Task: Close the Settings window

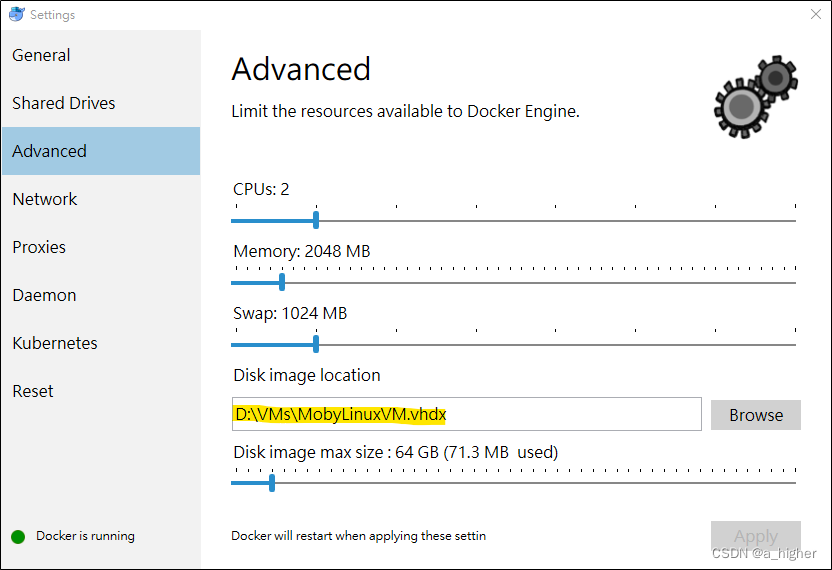Action: tap(815, 14)
